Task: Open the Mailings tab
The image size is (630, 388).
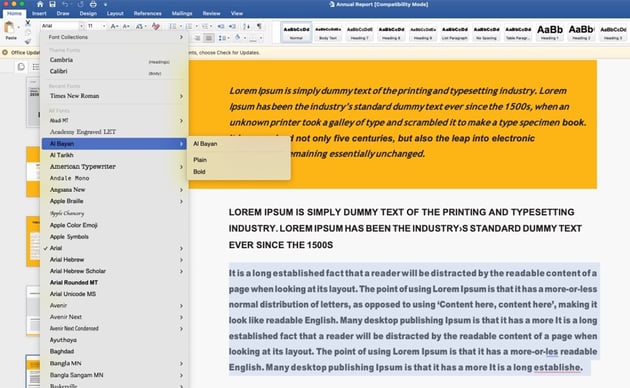Action: [182, 13]
